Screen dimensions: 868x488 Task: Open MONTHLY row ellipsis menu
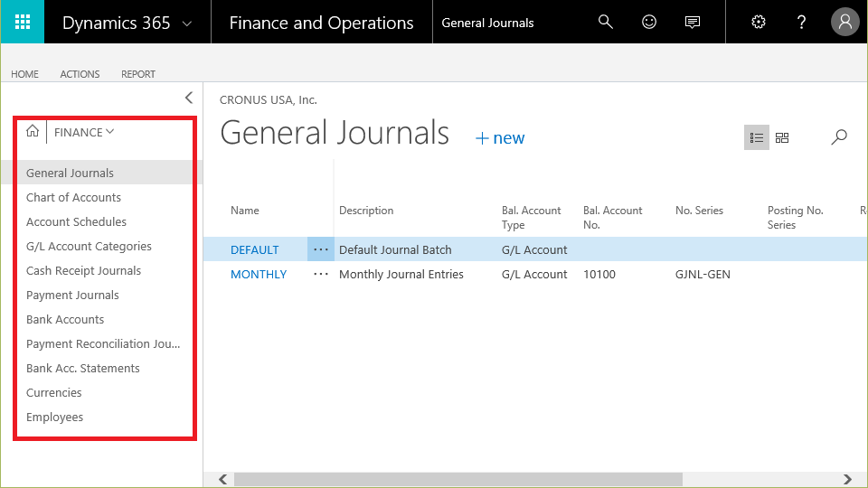click(320, 274)
